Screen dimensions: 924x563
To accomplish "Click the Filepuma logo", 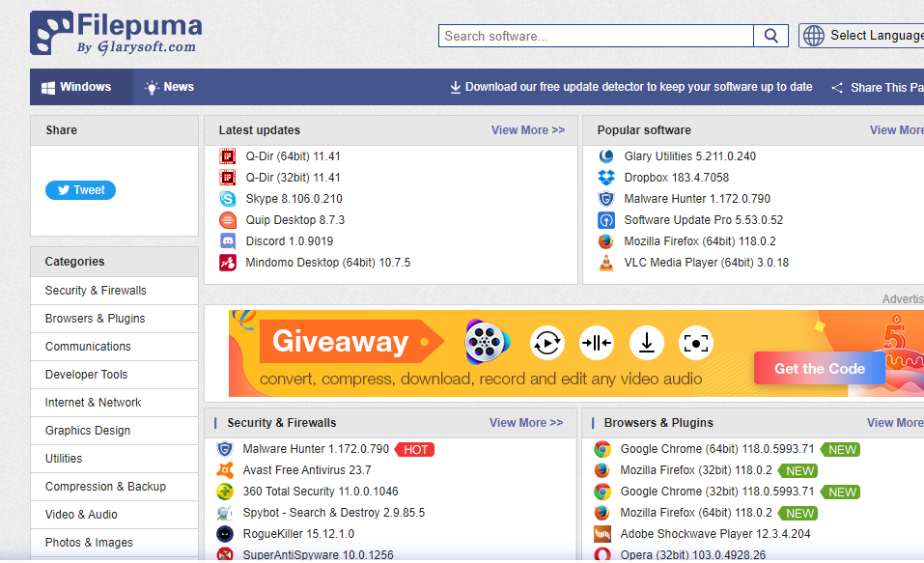I will (x=116, y=34).
